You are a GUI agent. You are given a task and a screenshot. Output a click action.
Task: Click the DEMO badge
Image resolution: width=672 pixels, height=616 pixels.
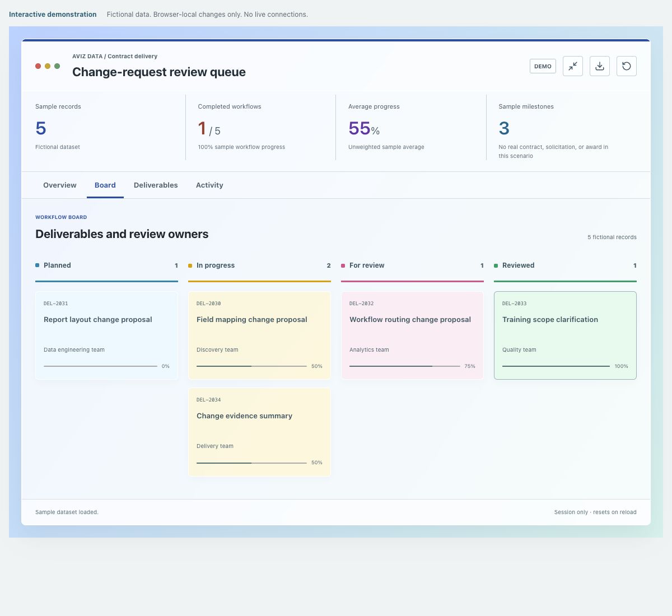[543, 66]
